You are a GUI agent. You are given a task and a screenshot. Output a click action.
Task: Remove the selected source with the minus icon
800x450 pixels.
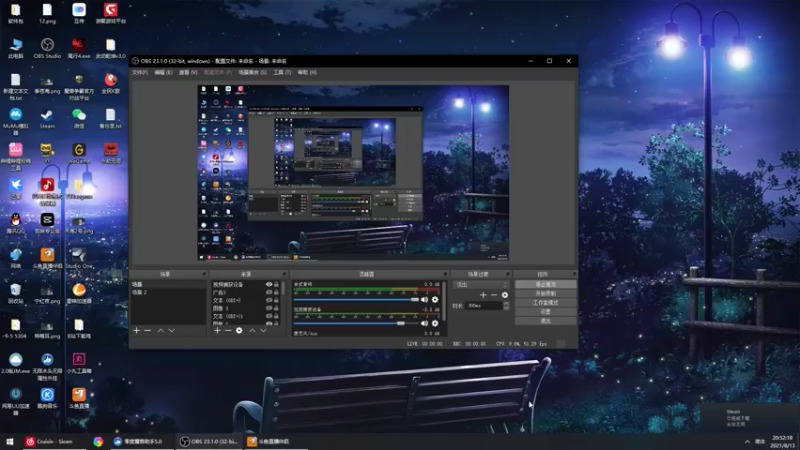point(228,331)
